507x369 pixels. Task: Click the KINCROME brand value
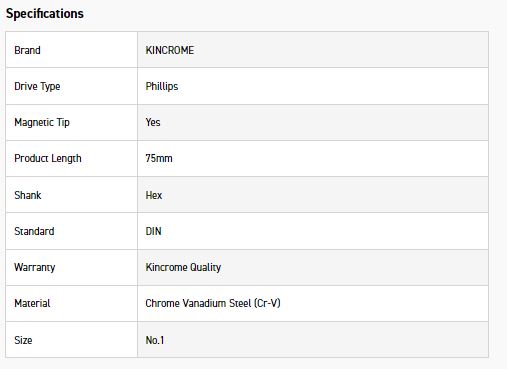pyautogui.click(x=170, y=50)
